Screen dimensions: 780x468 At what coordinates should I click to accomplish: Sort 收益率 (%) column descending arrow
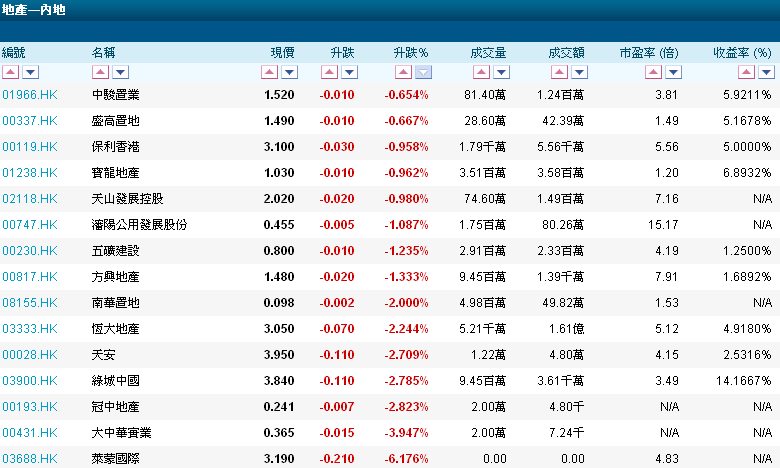click(x=766, y=72)
